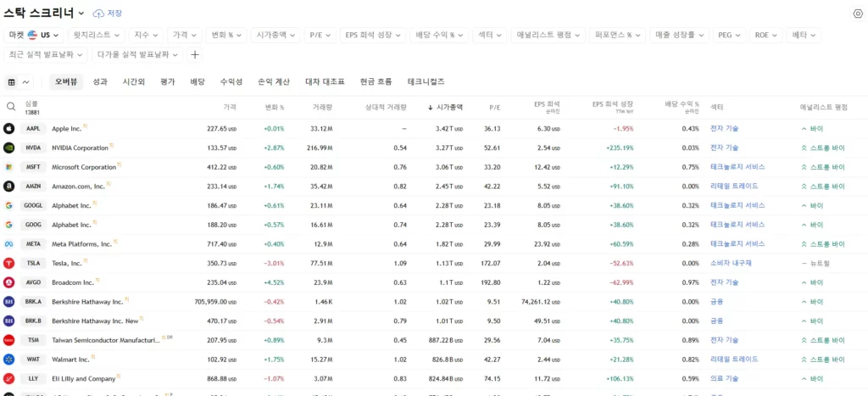Open settings gear icon at top right
Image resolution: width=868 pixels, height=396 pixels.
[x=858, y=14]
